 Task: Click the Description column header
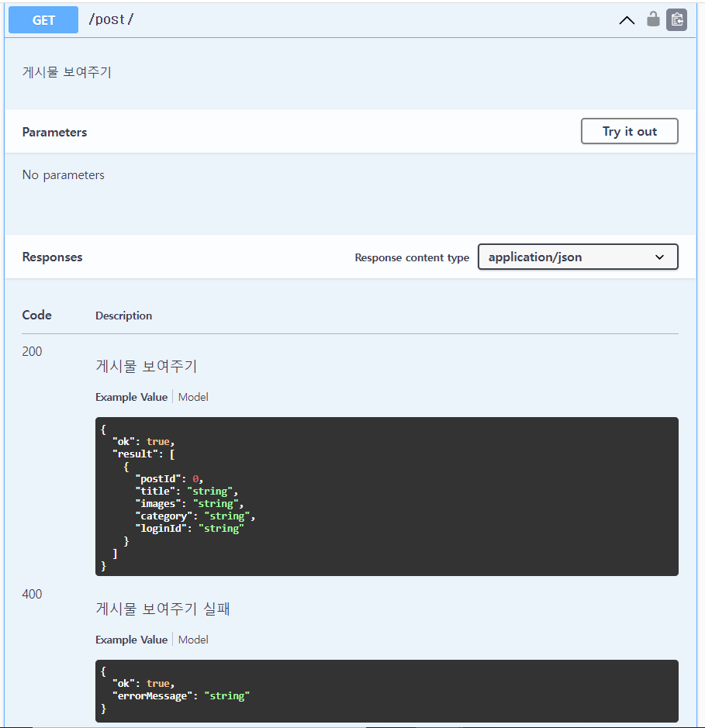[123, 316]
